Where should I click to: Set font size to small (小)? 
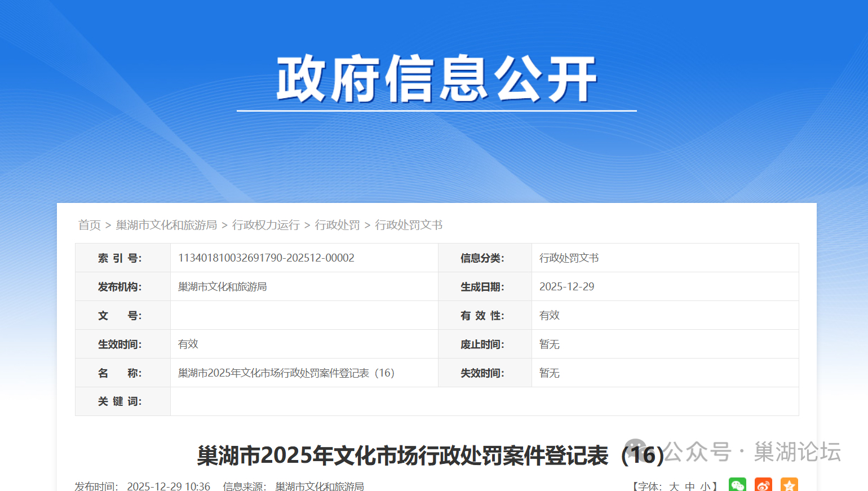point(705,486)
